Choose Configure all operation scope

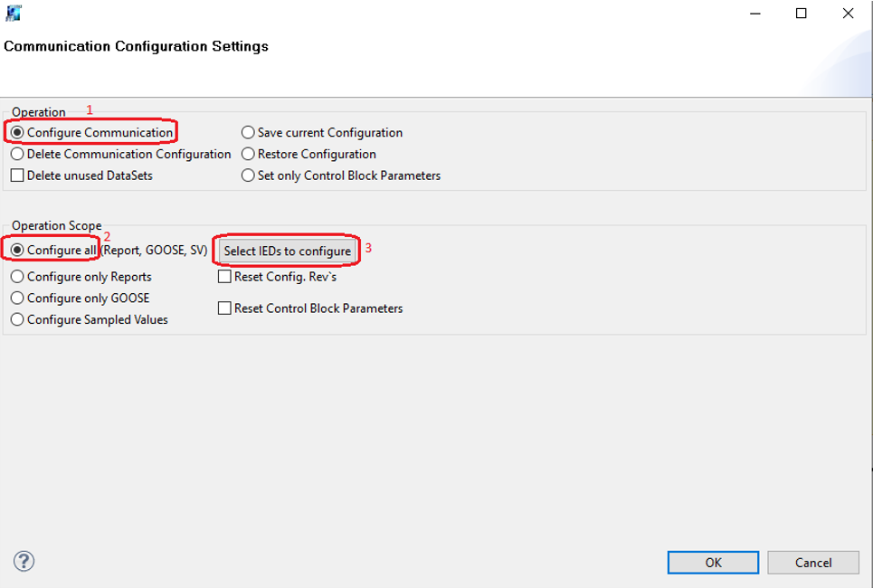click(18, 251)
